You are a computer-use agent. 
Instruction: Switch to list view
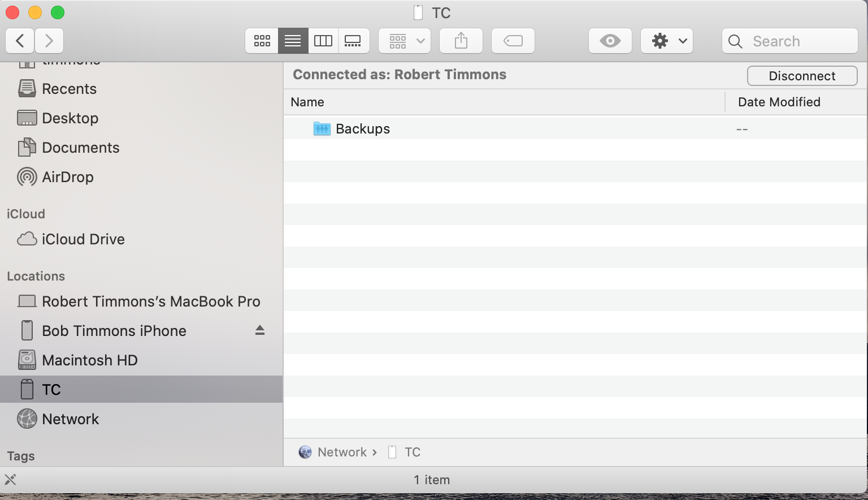click(x=293, y=41)
